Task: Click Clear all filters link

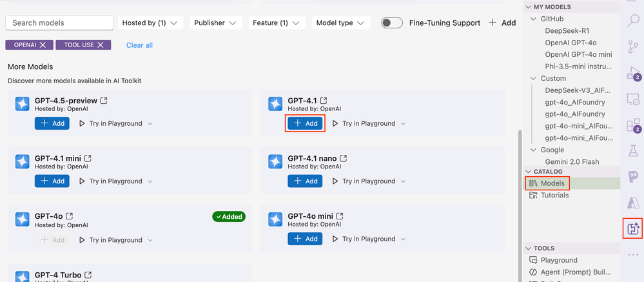Action: click(x=140, y=45)
